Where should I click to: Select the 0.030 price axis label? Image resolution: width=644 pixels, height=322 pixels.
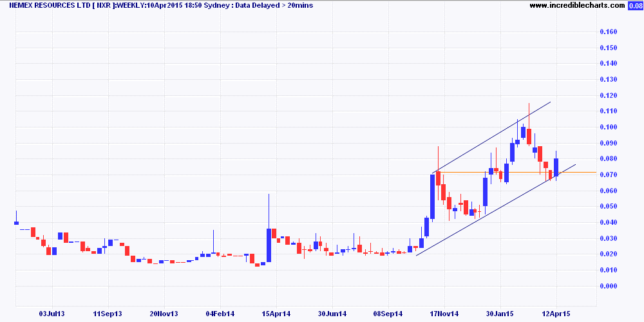[609, 239]
